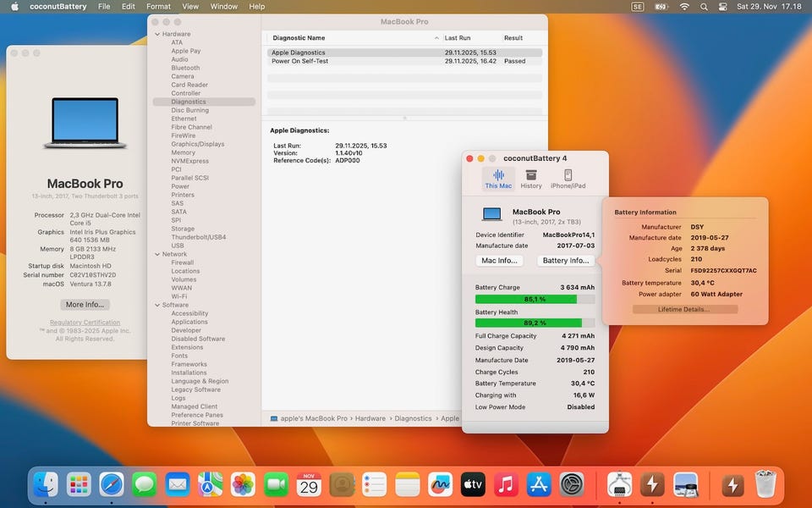Click the Spotlight search icon
The width and height of the screenshot is (812, 508).
(x=704, y=7)
